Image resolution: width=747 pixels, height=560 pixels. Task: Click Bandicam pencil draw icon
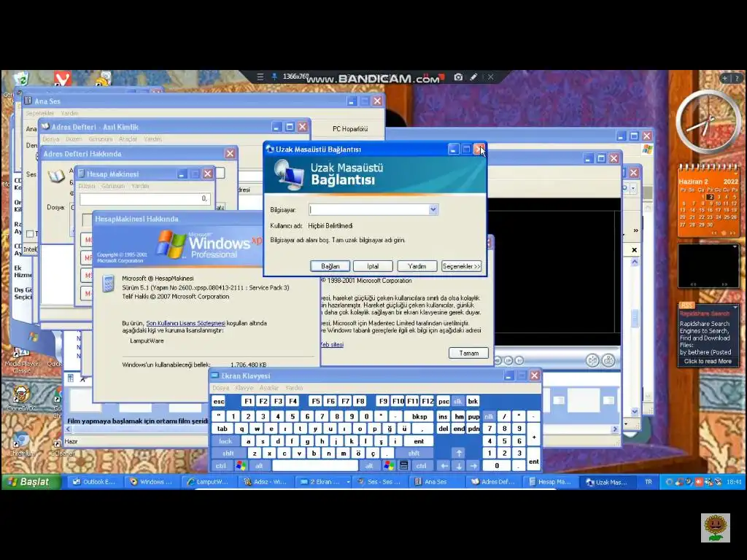(x=473, y=77)
